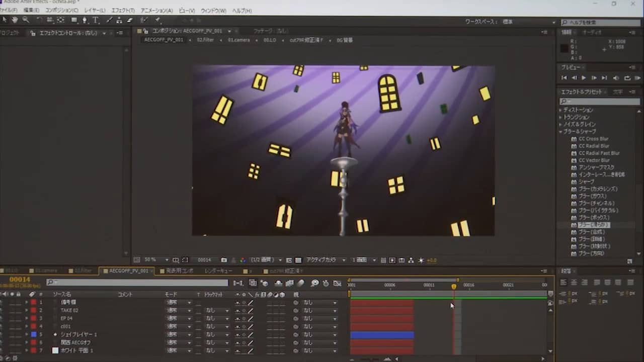Open the (1/2 画質) resolution dropdown
Screen dimensions: 644x362
point(267,260)
